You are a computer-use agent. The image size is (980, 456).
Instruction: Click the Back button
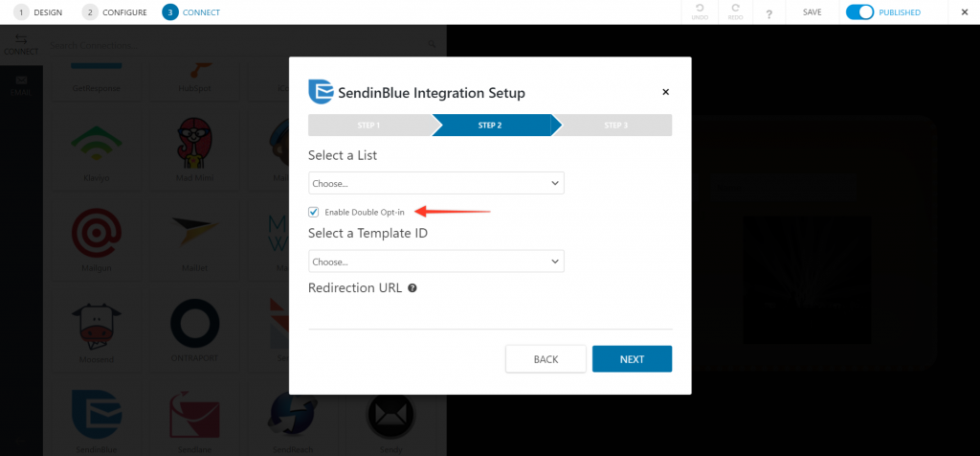coord(546,359)
